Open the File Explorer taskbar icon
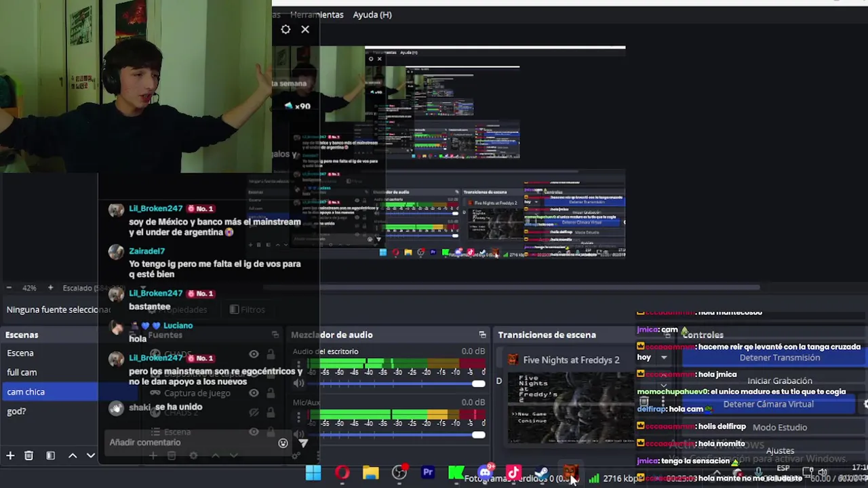This screenshot has width=868, height=488. pyautogui.click(x=370, y=472)
